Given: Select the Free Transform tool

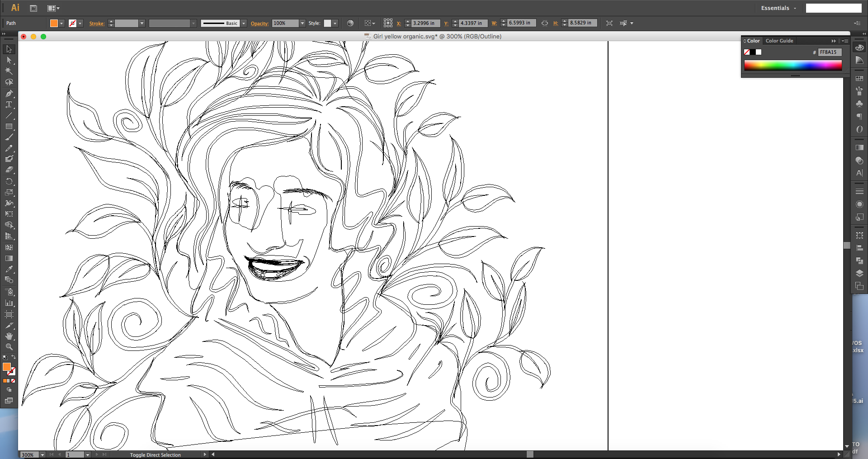Looking at the screenshot, I should click(x=9, y=214).
